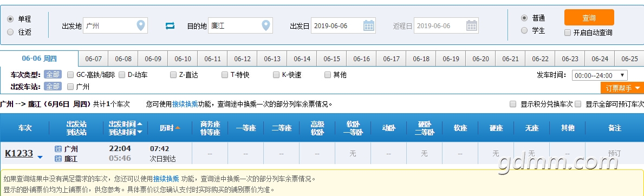
Task: Check Z-直达 train type
Action: [x=173, y=75]
